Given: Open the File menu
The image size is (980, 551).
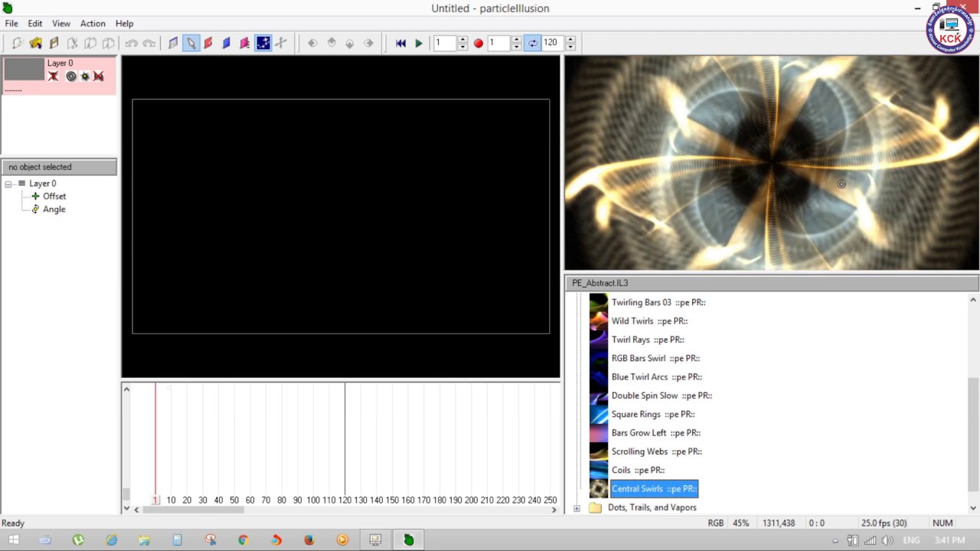Looking at the screenshot, I should pyautogui.click(x=11, y=24).
